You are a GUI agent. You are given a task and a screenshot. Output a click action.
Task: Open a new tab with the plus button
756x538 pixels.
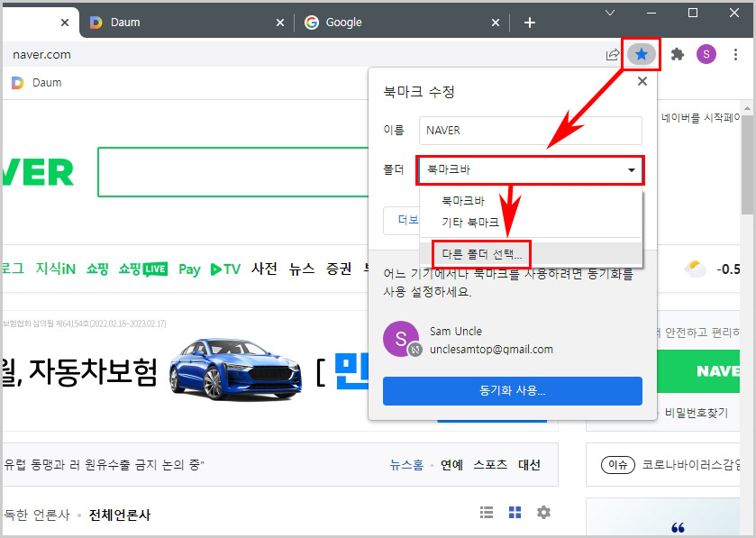[x=530, y=23]
